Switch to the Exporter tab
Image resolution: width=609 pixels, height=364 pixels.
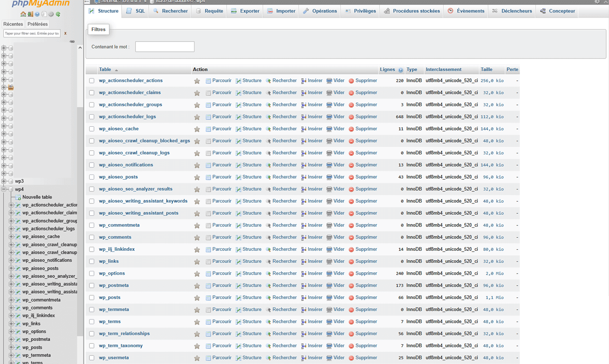pos(245,11)
